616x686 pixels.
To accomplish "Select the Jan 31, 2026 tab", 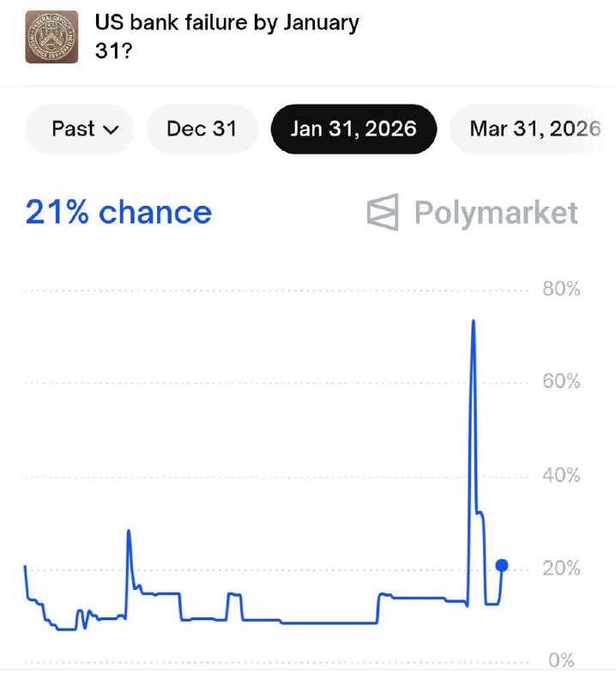I will pos(353,129).
